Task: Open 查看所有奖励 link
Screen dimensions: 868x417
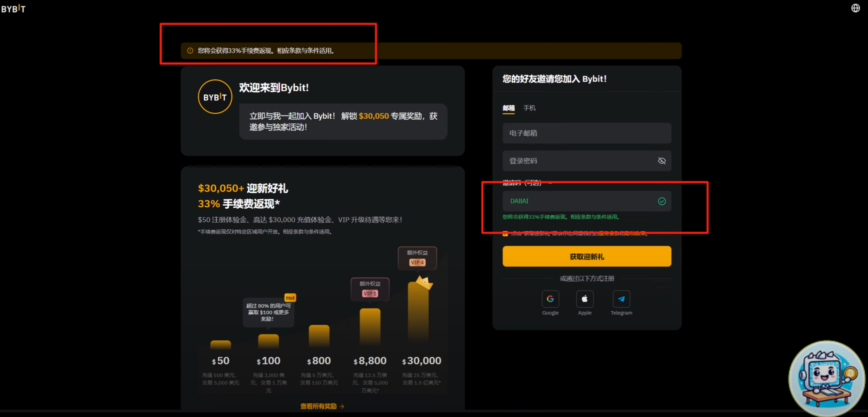Action: point(322,406)
